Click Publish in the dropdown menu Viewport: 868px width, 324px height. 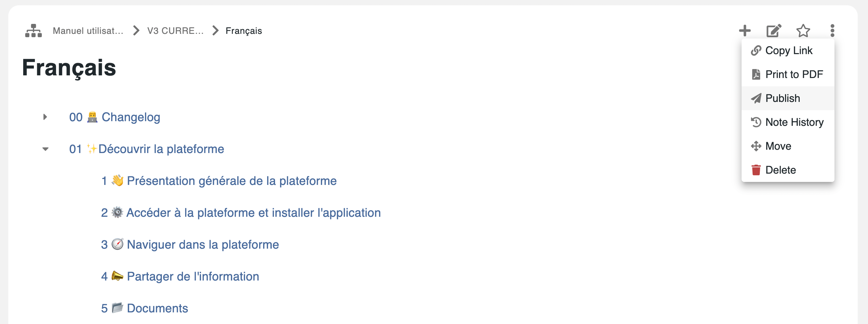782,99
